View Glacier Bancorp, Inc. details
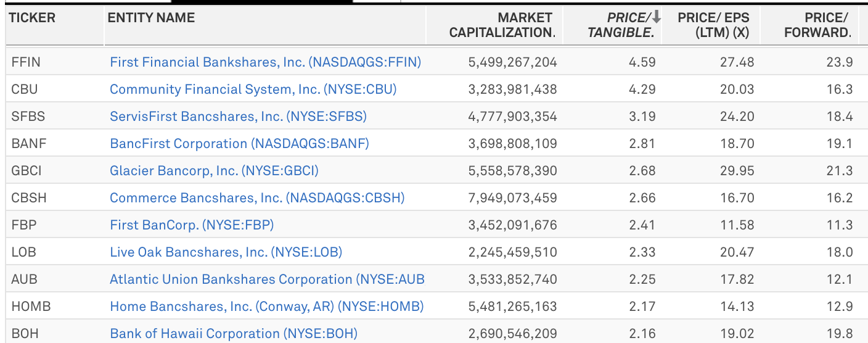The image size is (868, 343). [214, 171]
